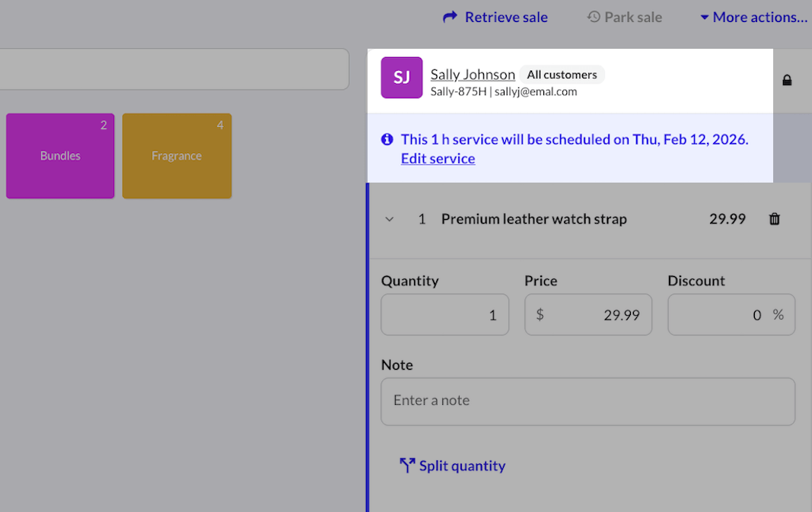Collapse the watch strap line item chevron

tap(390, 219)
